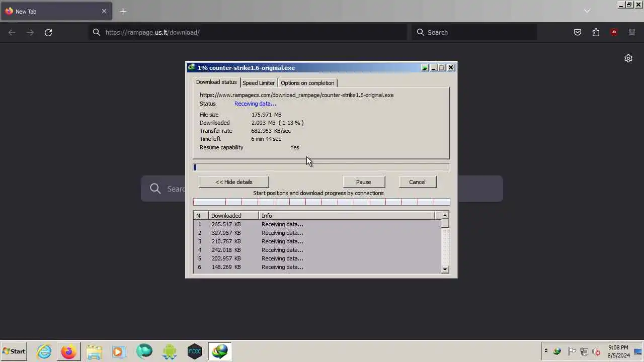
Task: Click the 6 min 44 sec time left
Action: (266, 139)
